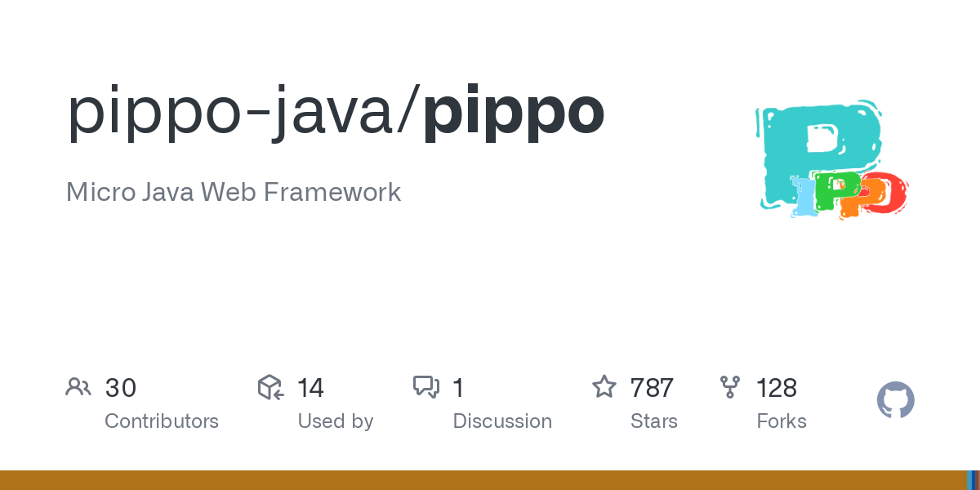Click the GitHub Octocat logo
Viewport: 980px width, 490px height.
895,401
